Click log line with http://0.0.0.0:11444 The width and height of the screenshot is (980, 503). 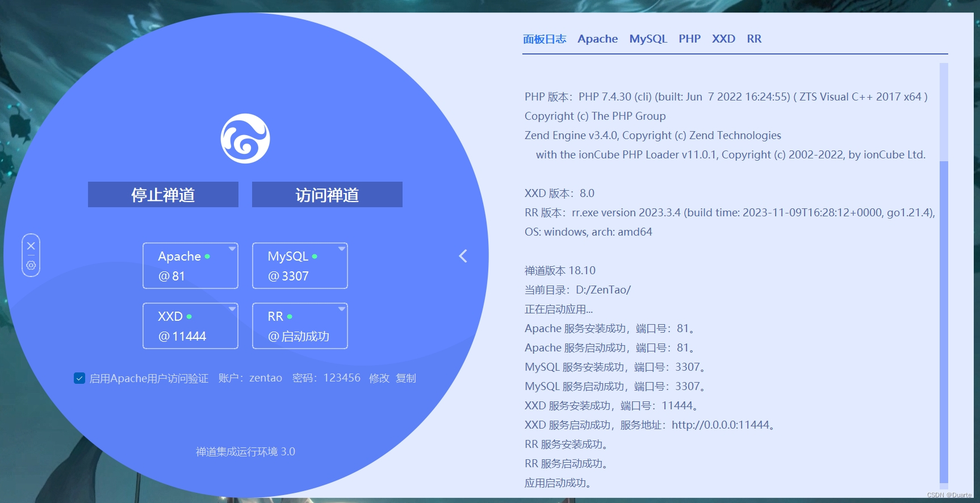tap(651, 425)
